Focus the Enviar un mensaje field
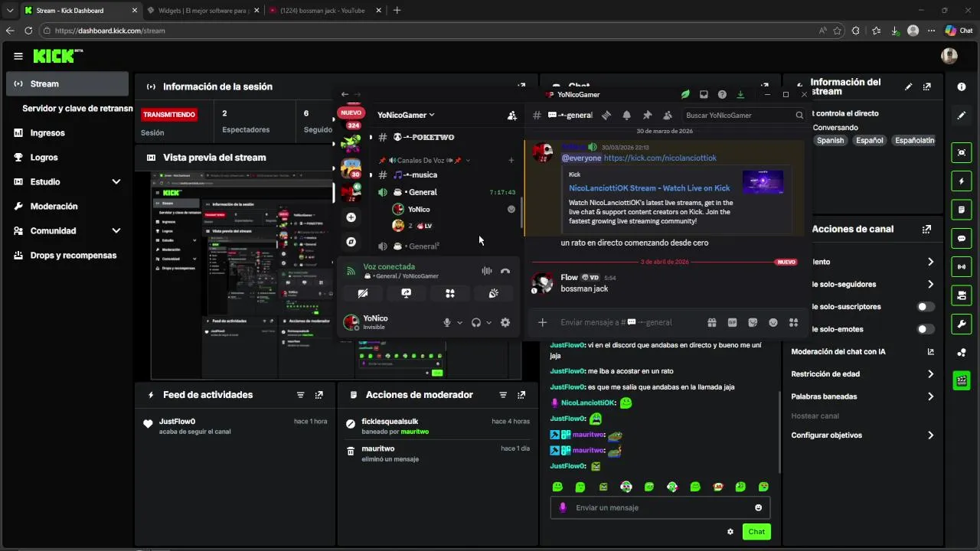 pyautogui.click(x=660, y=507)
